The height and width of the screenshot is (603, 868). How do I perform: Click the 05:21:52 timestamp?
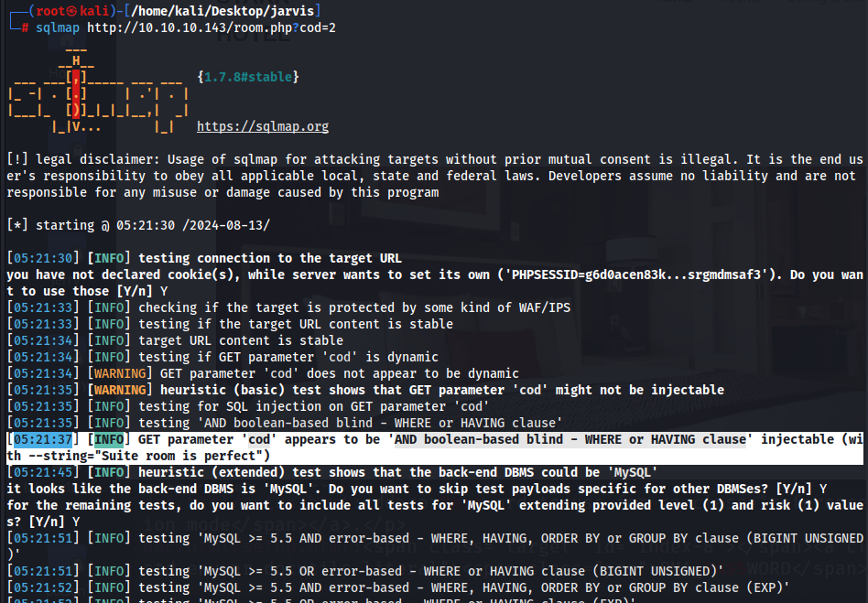click(43, 588)
